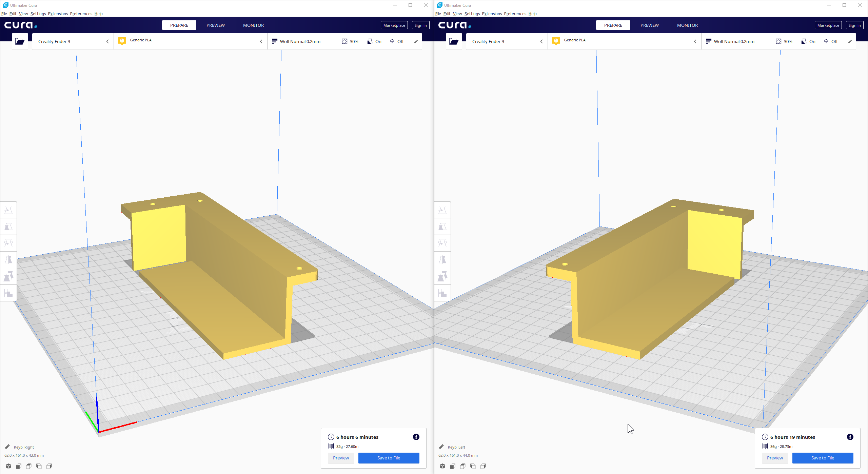Select Support Blocker tool in right window
This screenshot has height=474, width=868.
[442, 293]
